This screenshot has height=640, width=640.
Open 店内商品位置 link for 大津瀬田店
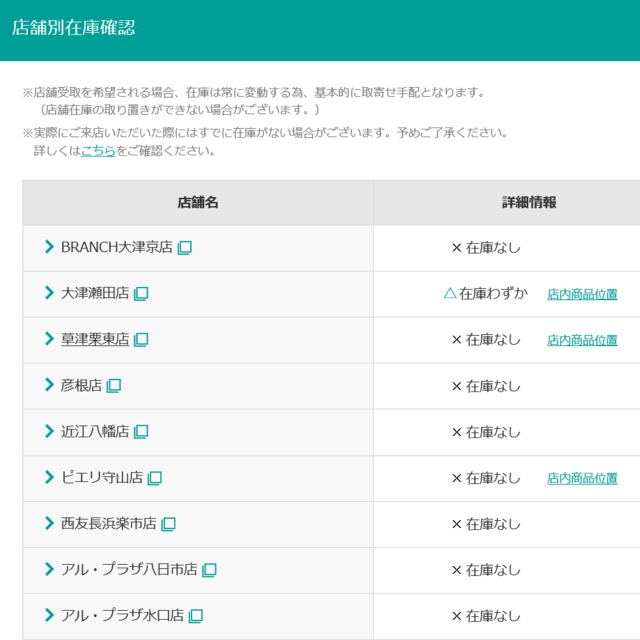point(582,294)
